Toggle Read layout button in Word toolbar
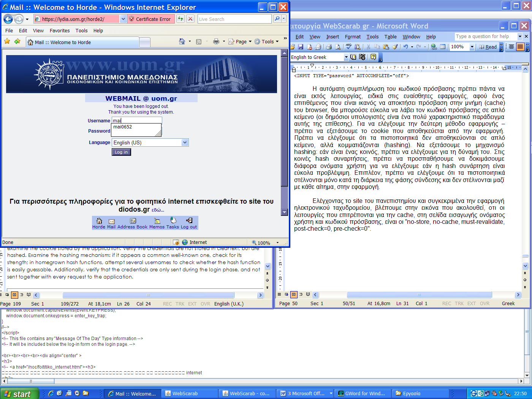The height and width of the screenshot is (399, 532). (x=488, y=47)
